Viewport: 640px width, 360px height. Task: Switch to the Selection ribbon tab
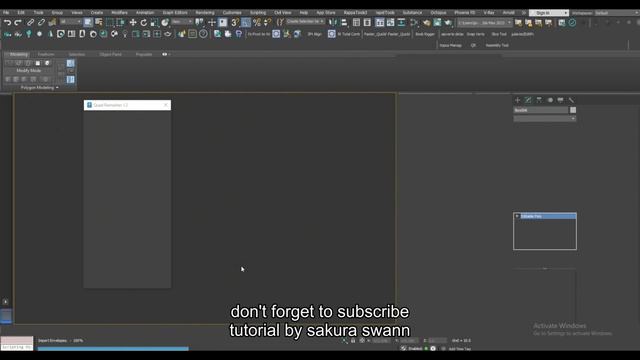tap(77, 54)
